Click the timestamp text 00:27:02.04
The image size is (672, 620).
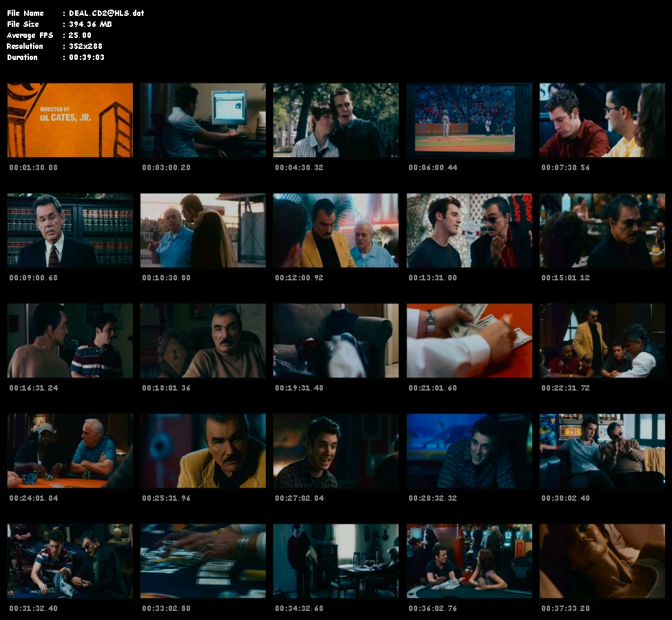pos(299,498)
